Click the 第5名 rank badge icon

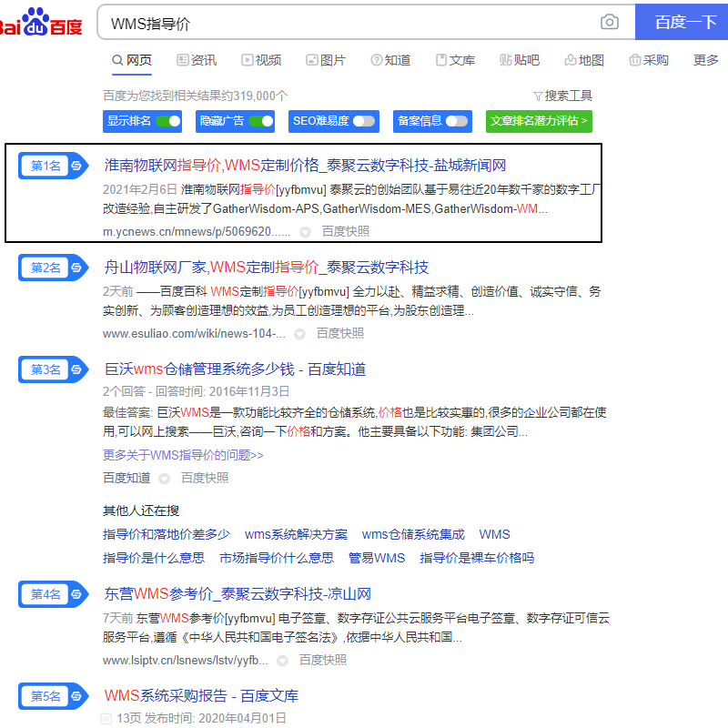[x=54, y=696]
